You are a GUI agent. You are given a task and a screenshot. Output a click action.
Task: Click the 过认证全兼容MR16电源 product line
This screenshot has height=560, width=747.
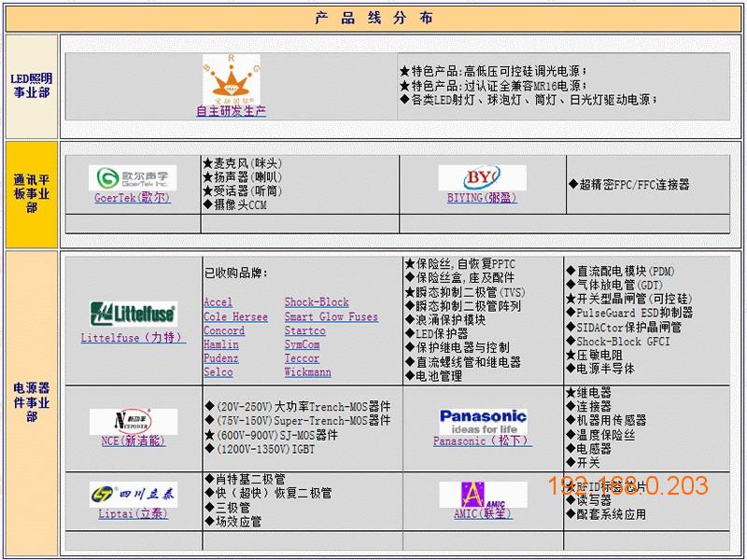tap(493, 86)
